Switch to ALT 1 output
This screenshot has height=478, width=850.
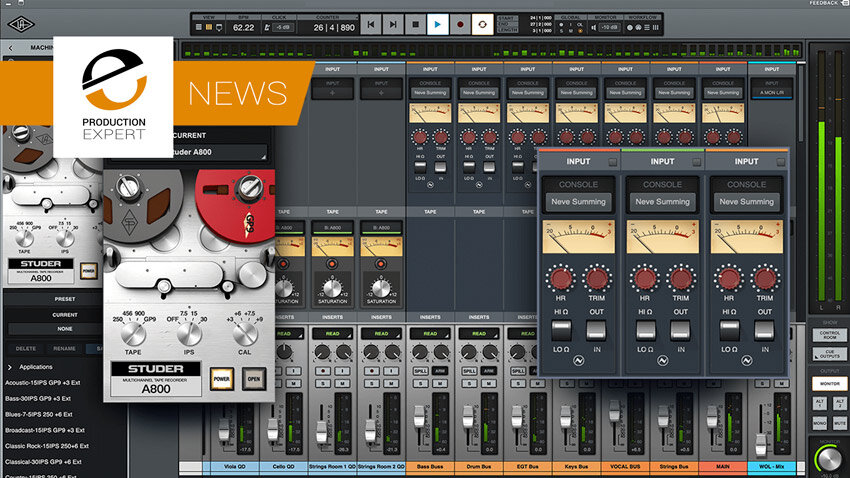(820, 403)
